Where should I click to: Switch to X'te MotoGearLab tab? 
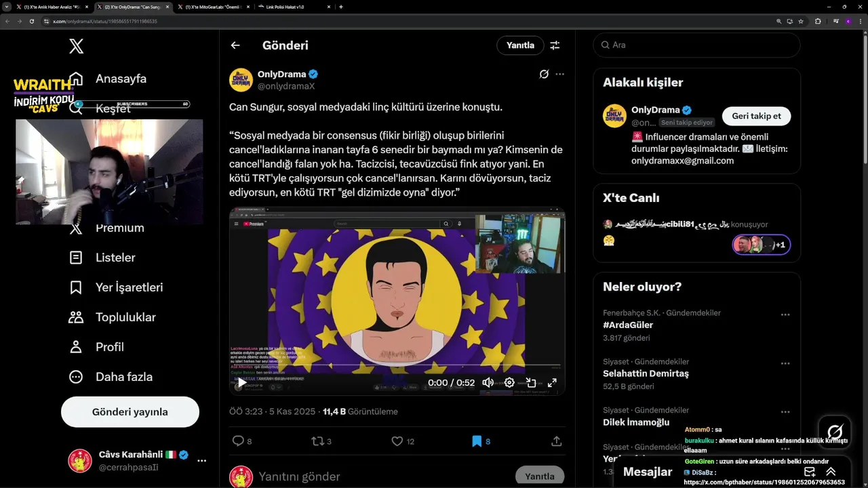coord(213,7)
